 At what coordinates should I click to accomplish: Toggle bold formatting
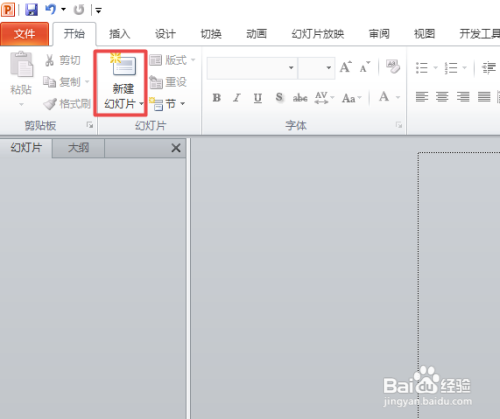pos(217,98)
